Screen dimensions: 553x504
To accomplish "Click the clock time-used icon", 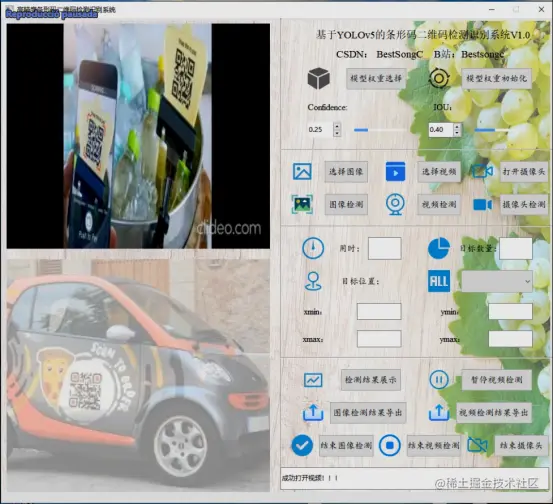I will 313,248.
